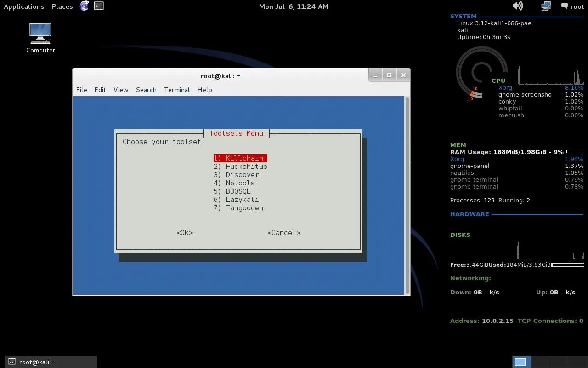Screen dimensions: 588x368
Task: Select the Killchain toolset option
Action: [x=240, y=158]
